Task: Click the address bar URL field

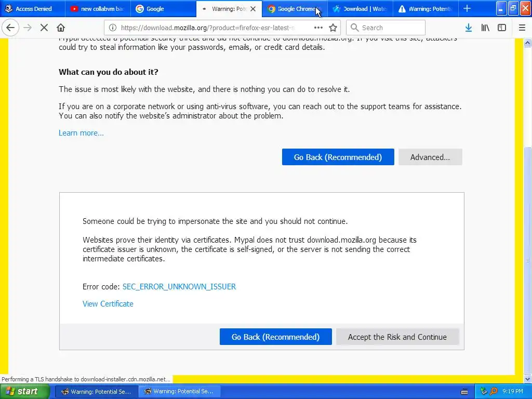Action: click(208, 28)
